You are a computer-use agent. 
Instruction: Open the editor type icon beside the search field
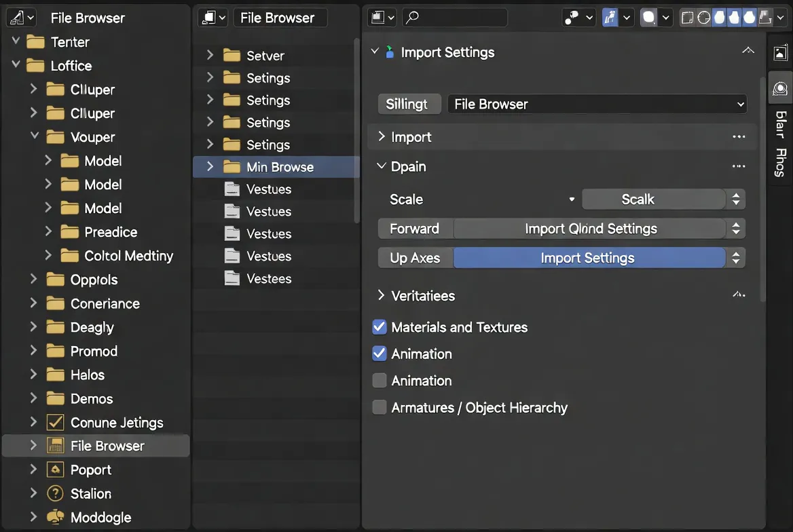[382, 18]
